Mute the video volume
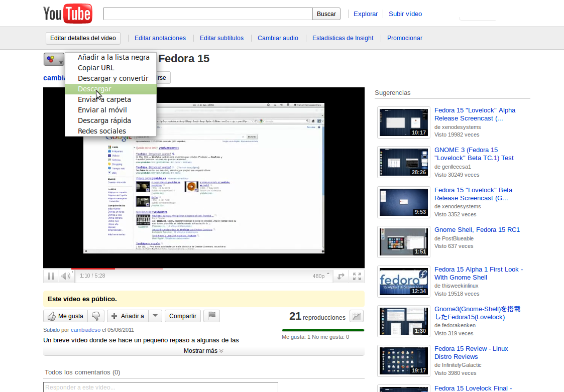Image resolution: width=564 pixels, height=392 pixels. (x=66, y=276)
